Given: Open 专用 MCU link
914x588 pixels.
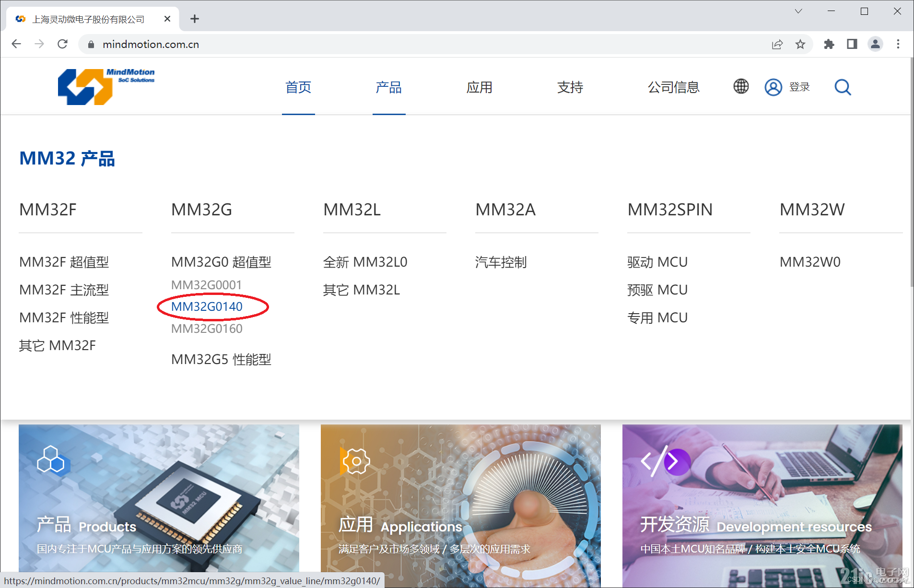Looking at the screenshot, I should click(x=657, y=318).
